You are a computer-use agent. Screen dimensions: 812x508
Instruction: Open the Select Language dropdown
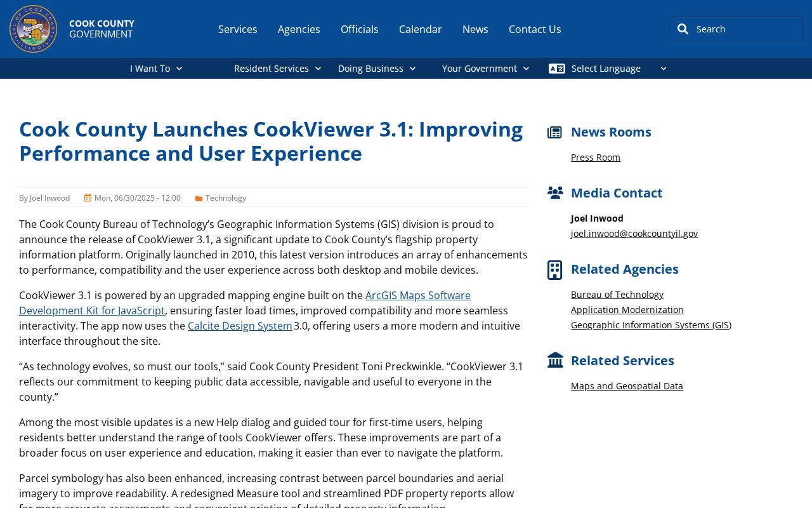pos(608,69)
